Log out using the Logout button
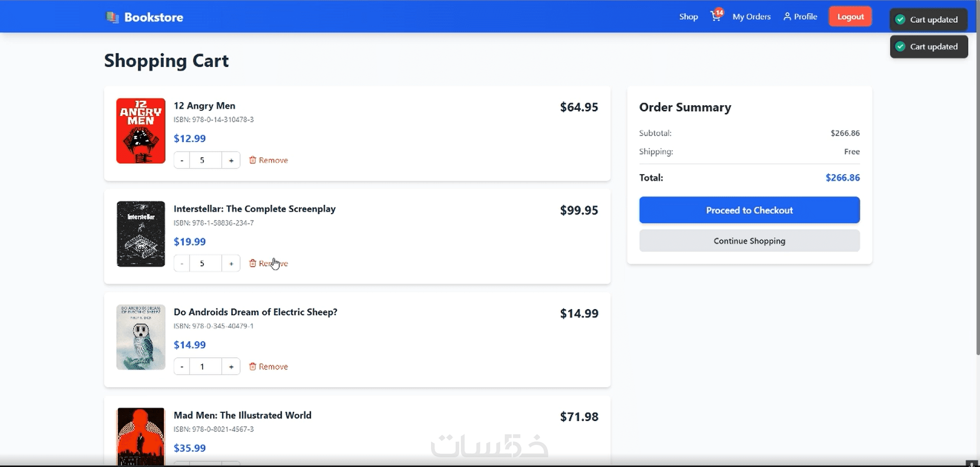 coord(850,17)
